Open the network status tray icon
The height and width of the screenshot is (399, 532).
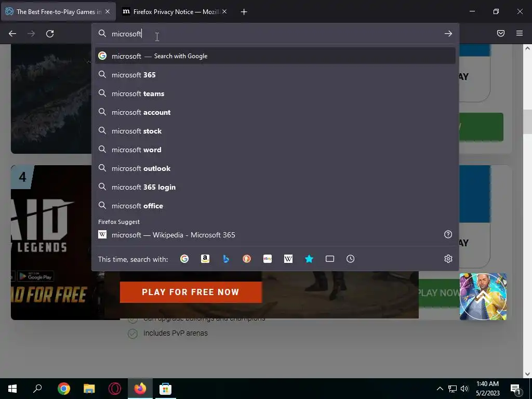(x=453, y=389)
